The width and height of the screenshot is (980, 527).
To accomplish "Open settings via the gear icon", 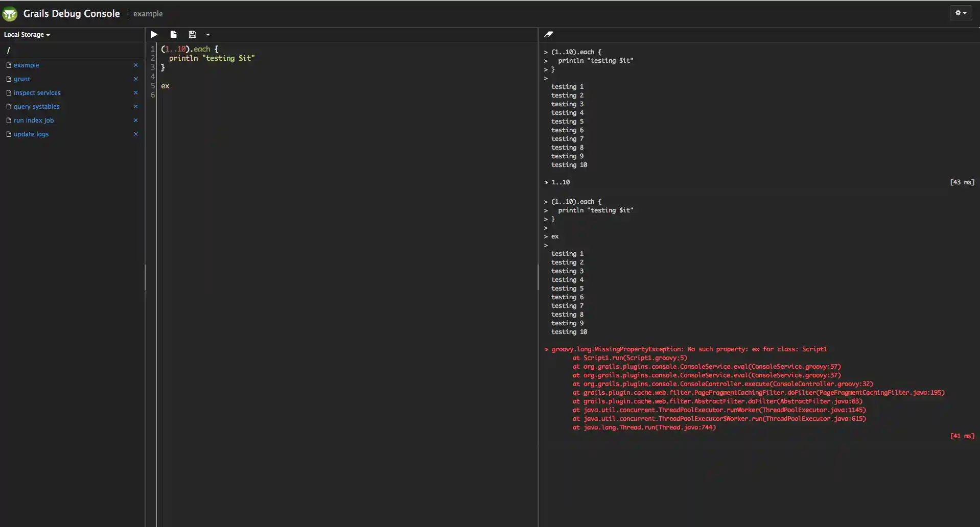I will click(958, 13).
